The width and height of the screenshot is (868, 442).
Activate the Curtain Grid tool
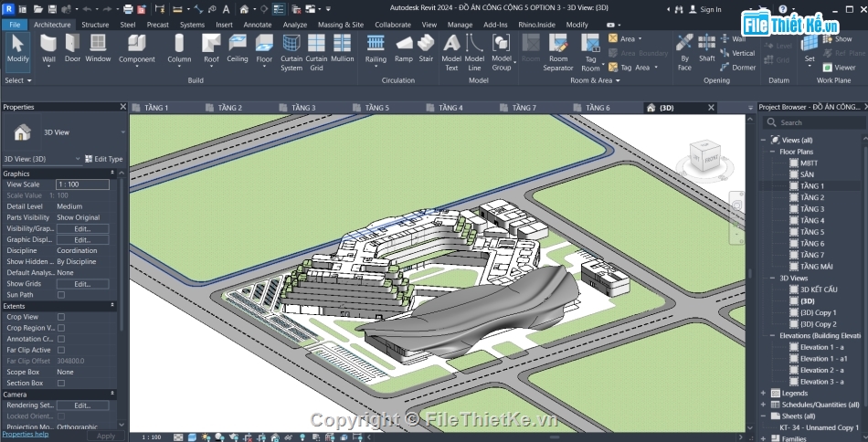tap(316, 53)
